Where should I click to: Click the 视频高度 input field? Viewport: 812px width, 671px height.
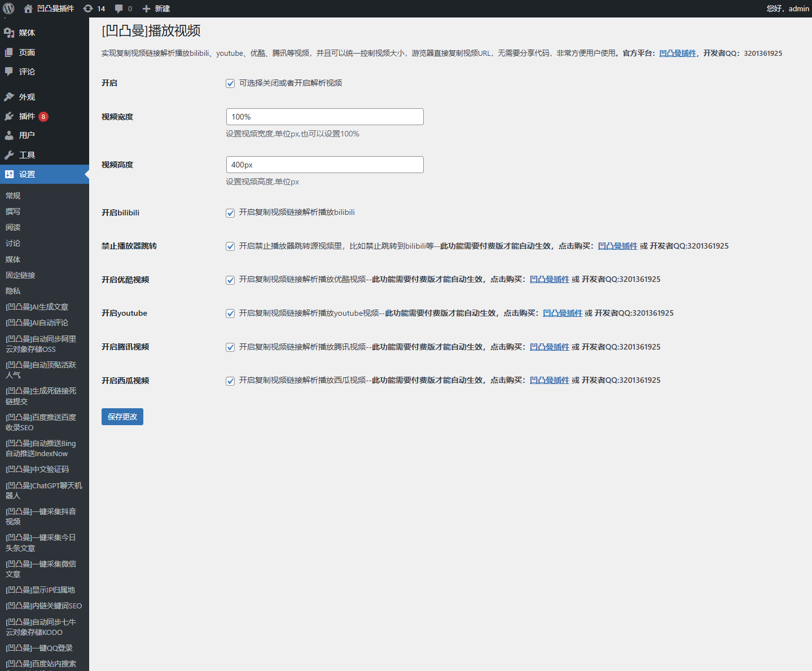(x=324, y=165)
